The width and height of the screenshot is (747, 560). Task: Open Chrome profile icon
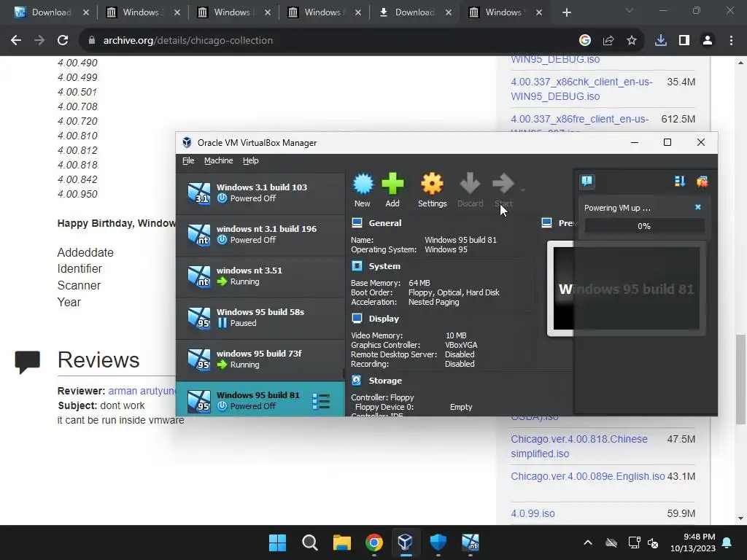708,41
